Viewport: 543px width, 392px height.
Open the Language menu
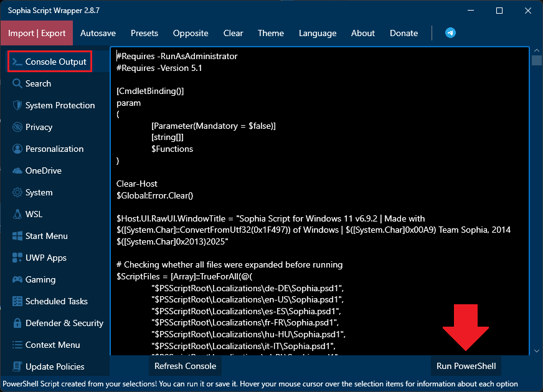click(317, 33)
